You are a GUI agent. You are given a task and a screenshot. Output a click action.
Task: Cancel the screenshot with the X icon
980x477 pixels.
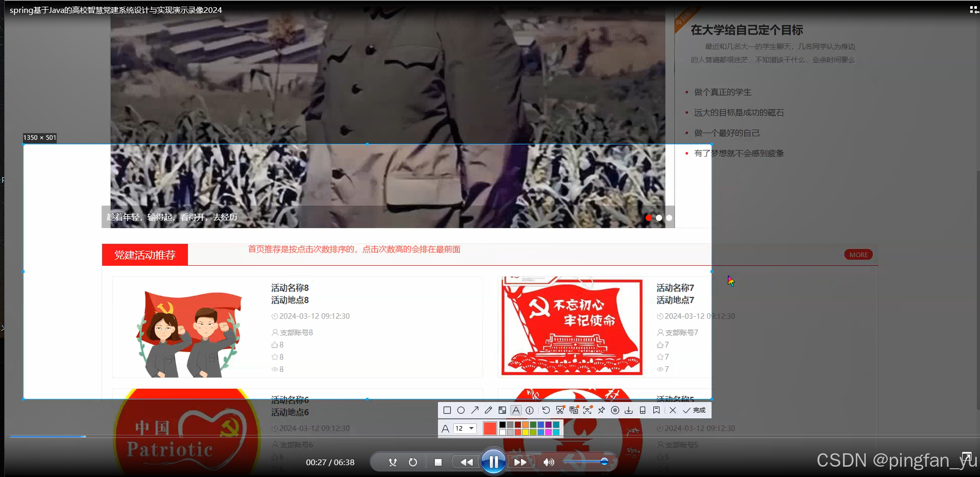672,411
